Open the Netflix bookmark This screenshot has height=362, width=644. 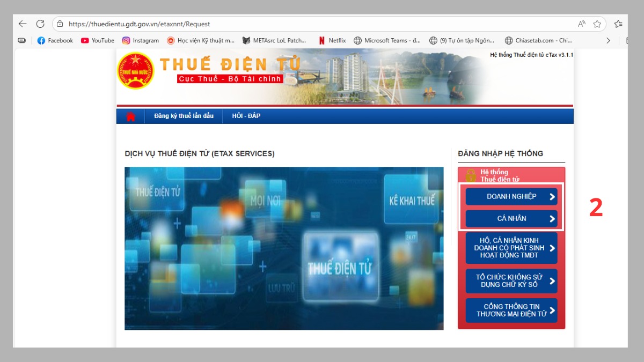332,40
